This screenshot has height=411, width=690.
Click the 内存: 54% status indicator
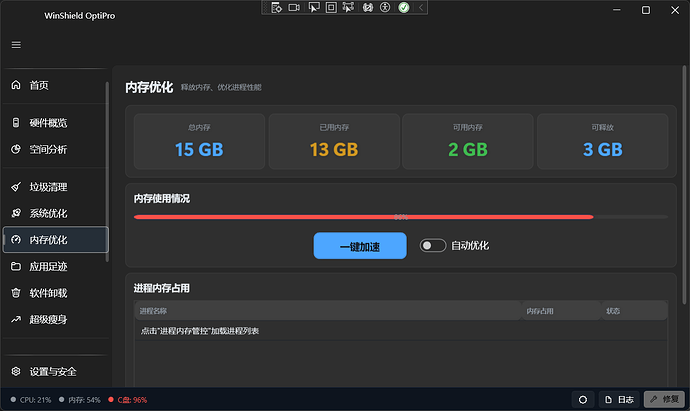pos(80,400)
